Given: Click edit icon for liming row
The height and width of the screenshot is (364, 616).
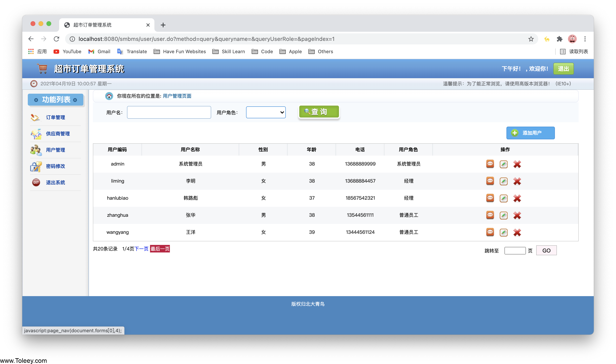Looking at the screenshot, I should coord(503,181).
